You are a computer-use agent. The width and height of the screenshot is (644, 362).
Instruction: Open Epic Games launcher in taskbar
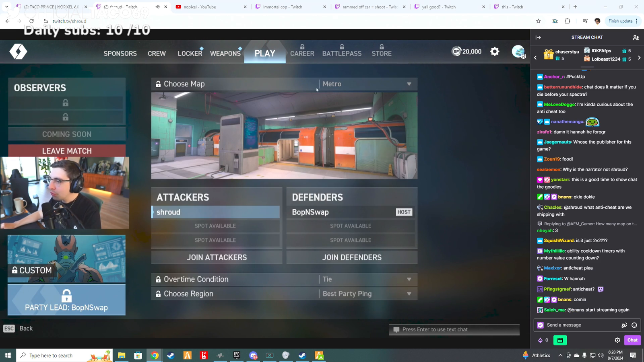tap(237, 356)
